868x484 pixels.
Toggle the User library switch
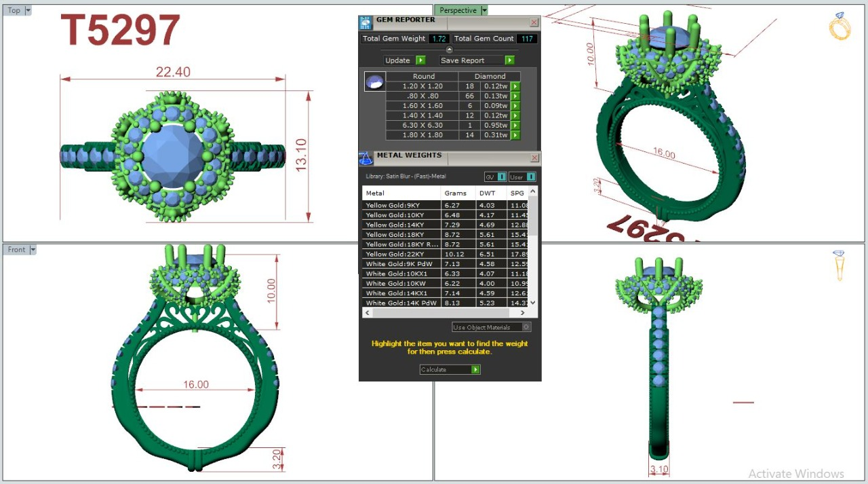pyautogui.click(x=531, y=177)
